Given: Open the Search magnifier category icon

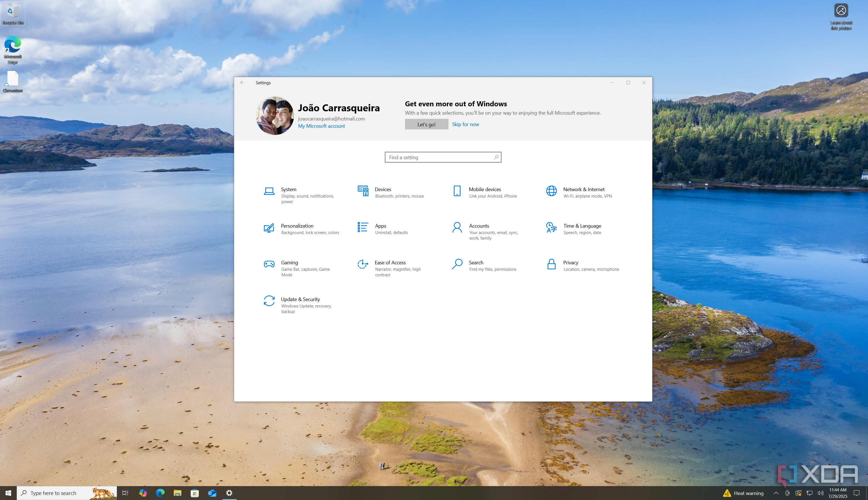Looking at the screenshot, I should click(457, 264).
